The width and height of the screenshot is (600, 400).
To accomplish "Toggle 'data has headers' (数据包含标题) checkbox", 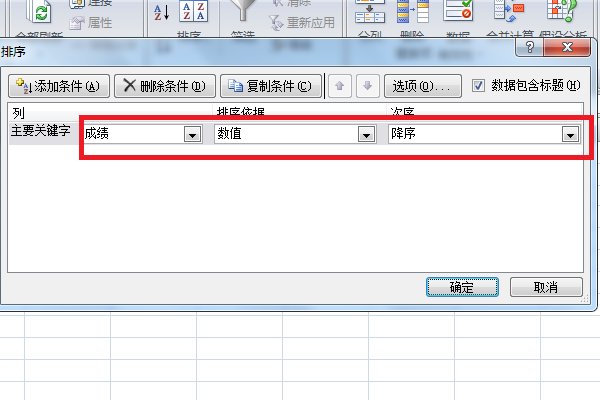I will 478,85.
